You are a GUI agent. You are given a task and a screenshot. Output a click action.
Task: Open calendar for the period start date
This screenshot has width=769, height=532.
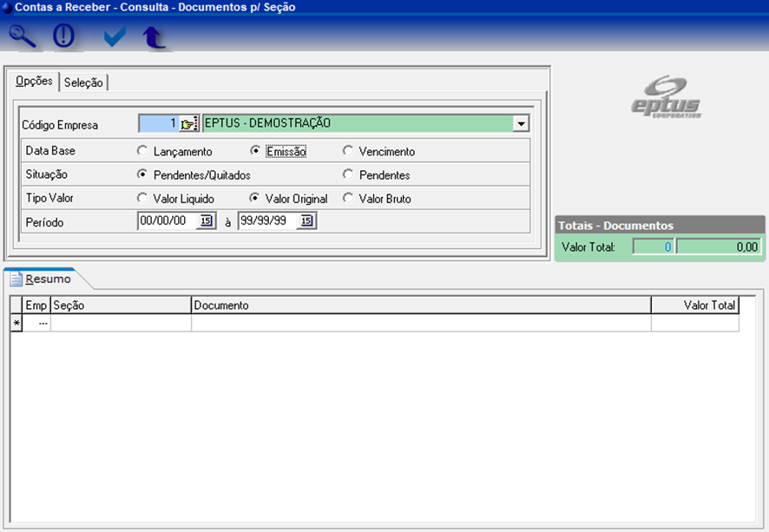click(x=206, y=221)
